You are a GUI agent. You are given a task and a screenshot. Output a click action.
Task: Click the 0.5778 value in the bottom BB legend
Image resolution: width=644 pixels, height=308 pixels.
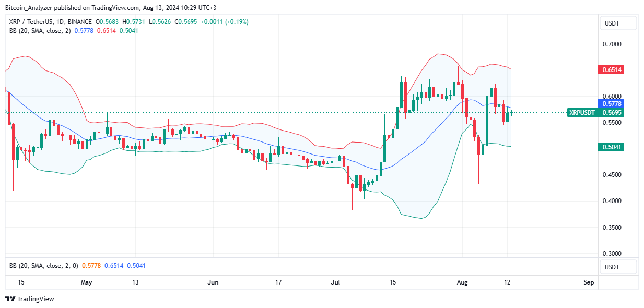coord(92,266)
